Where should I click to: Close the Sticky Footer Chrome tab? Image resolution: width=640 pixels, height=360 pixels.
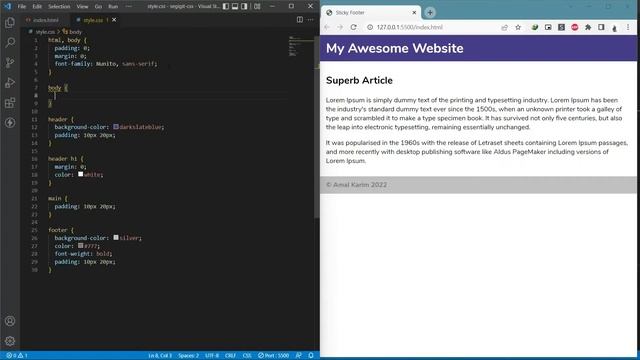pyautogui.click(x=414, y=13)
